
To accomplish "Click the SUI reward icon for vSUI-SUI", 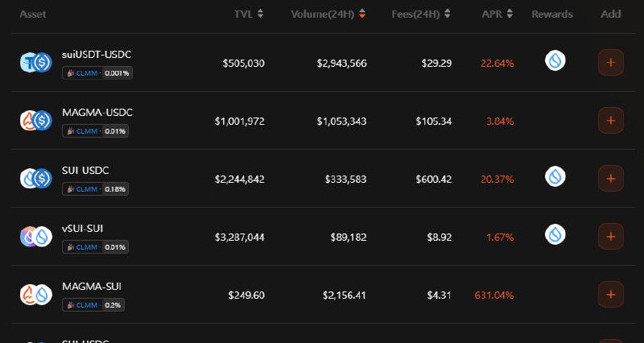I will coord(555,234).
